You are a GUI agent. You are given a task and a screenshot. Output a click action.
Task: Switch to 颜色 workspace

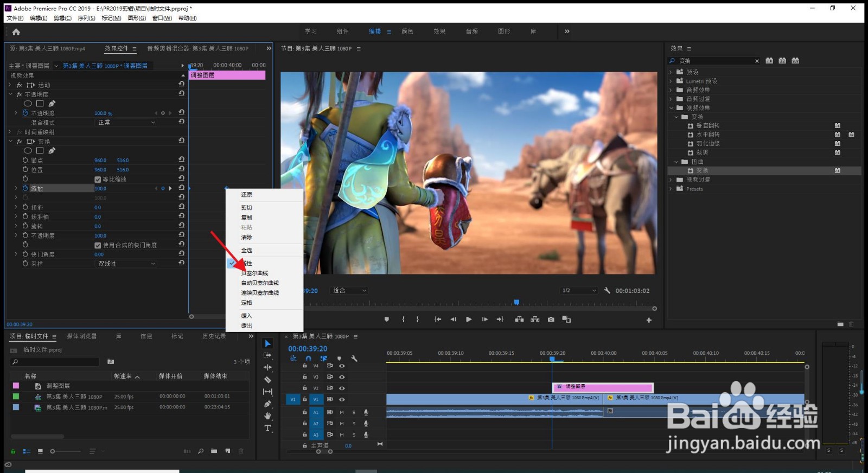point(407,31)
